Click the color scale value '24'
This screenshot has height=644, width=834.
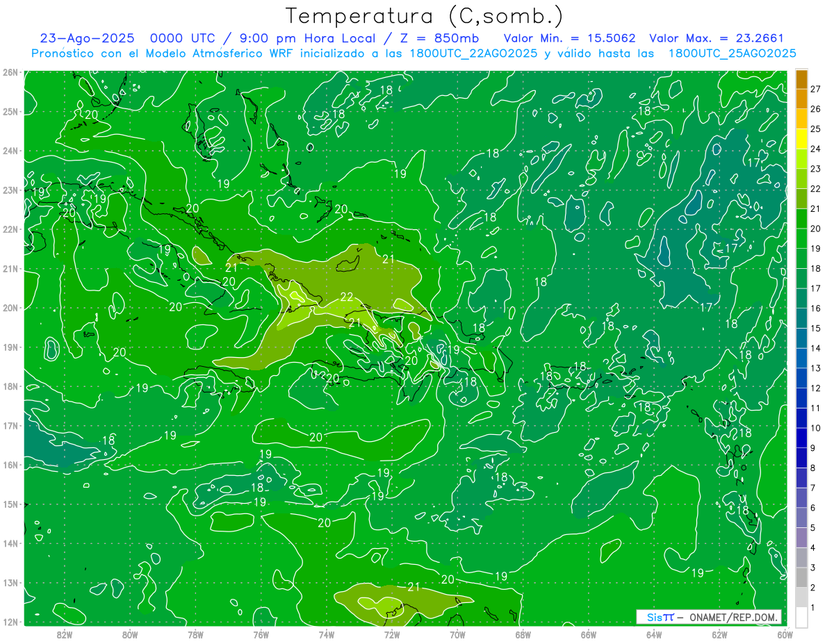pyautogui.click(x=815, y=149)
